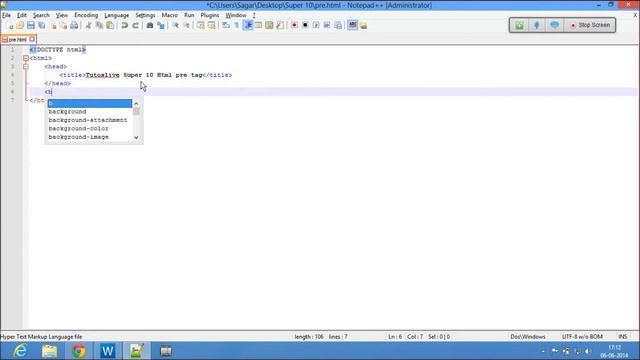Choose 'background-image' from autocomplete list
640x360 pixels.
(90, 137)
